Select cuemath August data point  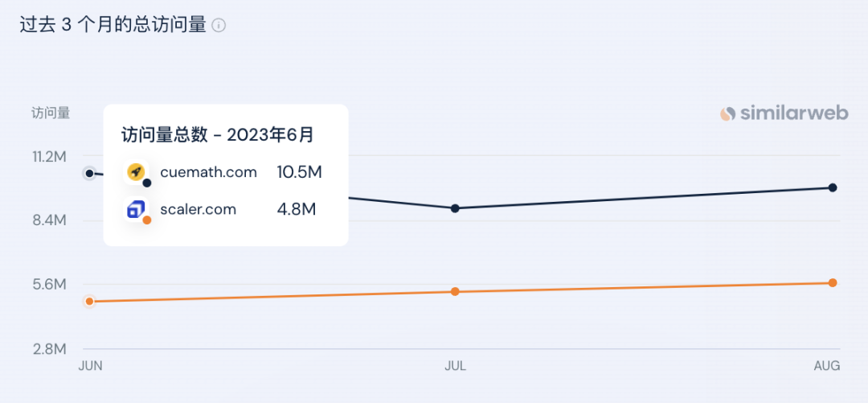[x=832, y=187]
